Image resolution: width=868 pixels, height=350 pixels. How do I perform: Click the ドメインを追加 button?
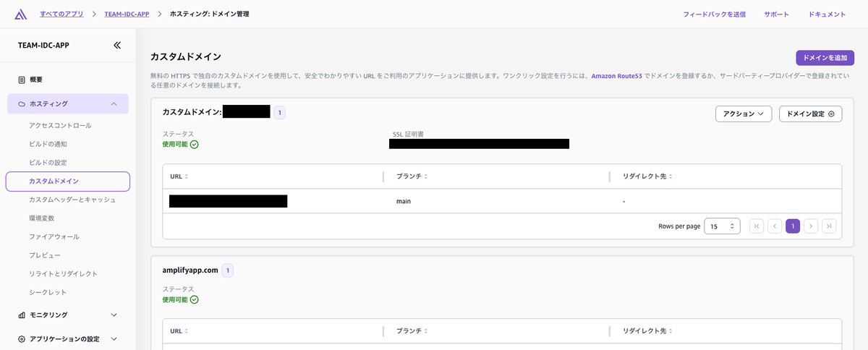(825, 58)
